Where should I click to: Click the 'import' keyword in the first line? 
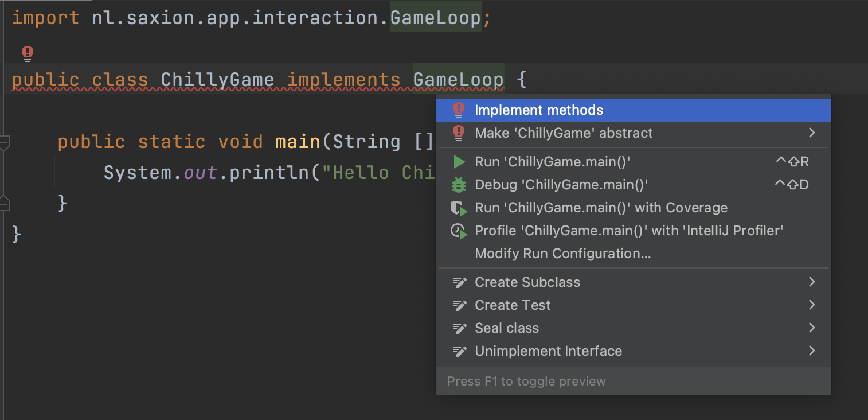point(45,18)
